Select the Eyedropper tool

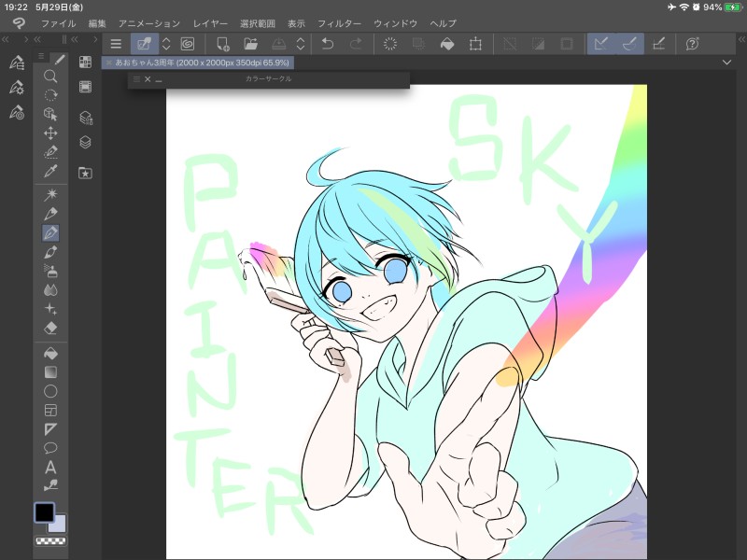tap(50, 171)
